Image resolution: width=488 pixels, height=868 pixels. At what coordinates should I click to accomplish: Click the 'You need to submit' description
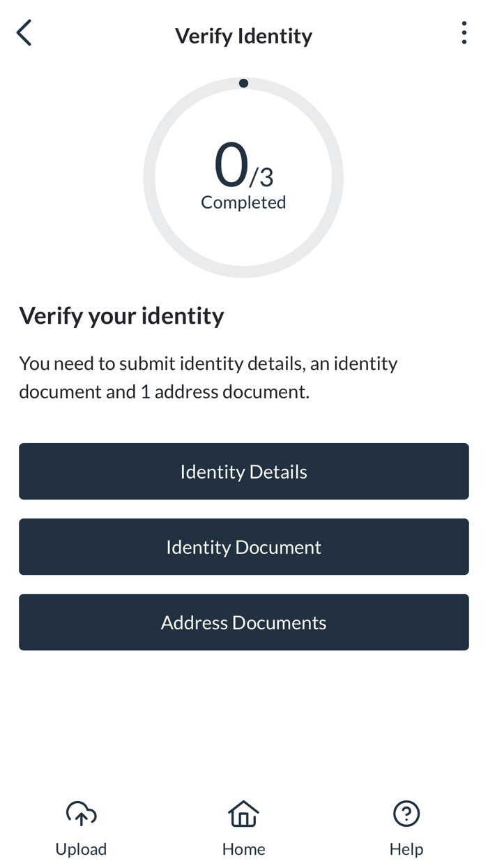[208, 364]
